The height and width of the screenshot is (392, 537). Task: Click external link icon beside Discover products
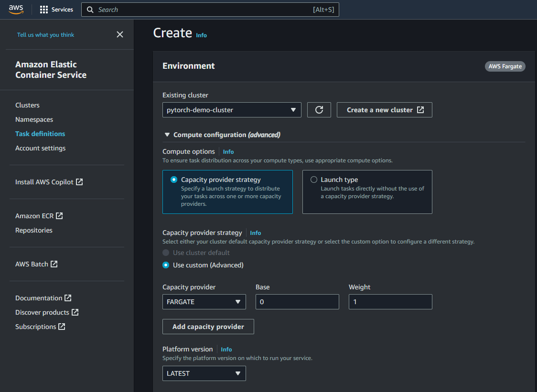(x=75, y=312)
